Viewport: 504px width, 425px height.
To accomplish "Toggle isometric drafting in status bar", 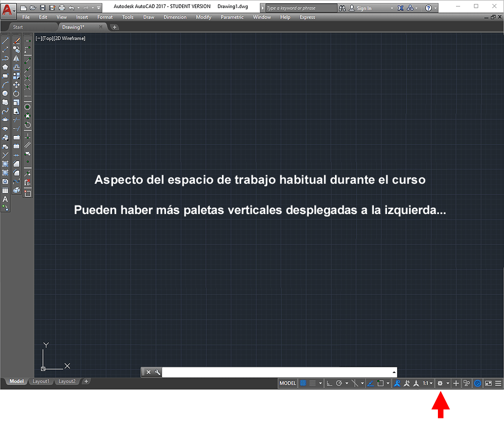I will click(x=355, y=383).
